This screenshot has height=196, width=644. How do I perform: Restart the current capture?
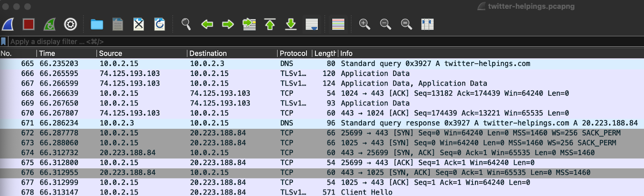tap(50, 24)
